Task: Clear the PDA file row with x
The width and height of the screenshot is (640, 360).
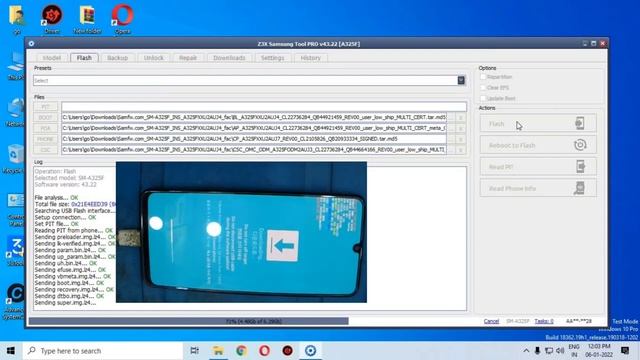Action: [461, 128]
